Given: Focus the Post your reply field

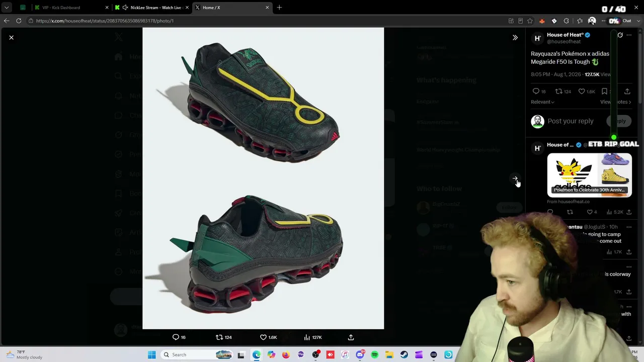Looking at the screenshot, I should pyautogui.click(x=571, y=121).
